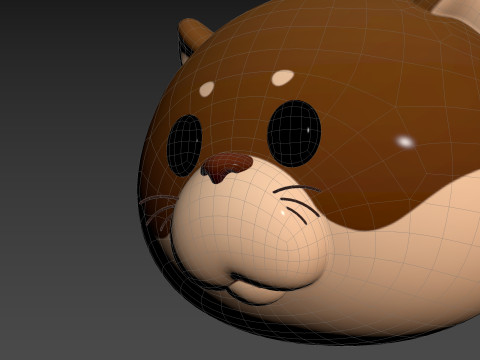Select the larger black eye on the model
This screenshot has width=480, height=360.
pyautogui.click(x=294, y=133)
